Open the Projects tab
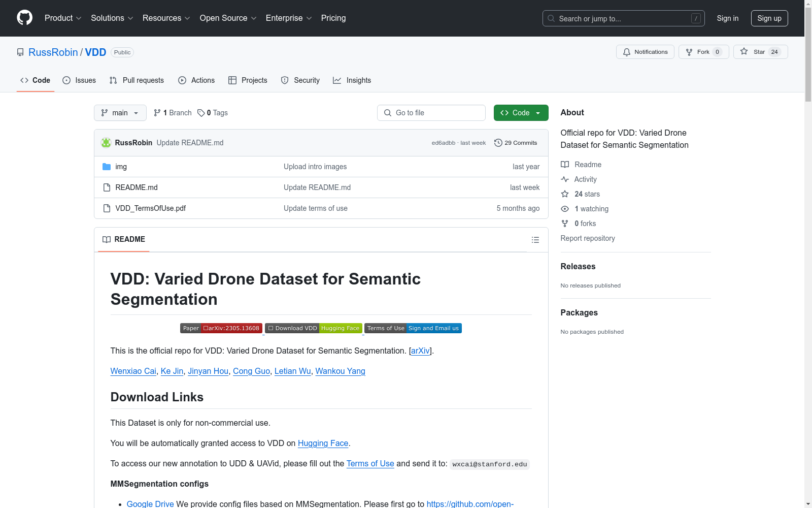 [248, 80]
